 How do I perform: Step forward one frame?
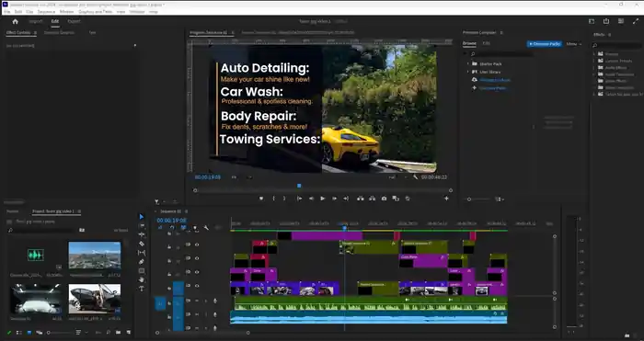(334, 199)
